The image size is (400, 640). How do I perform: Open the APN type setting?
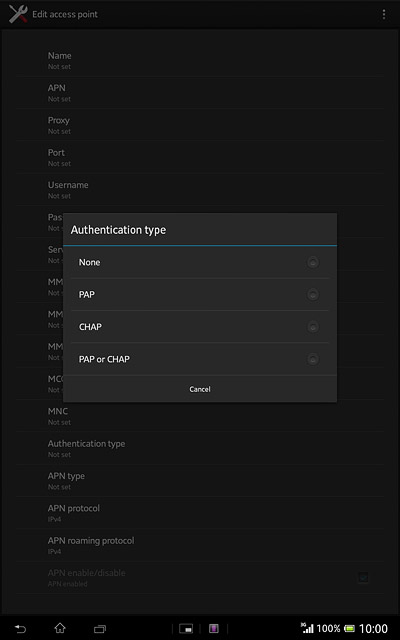pyautogui.click(x=200, y=481)
